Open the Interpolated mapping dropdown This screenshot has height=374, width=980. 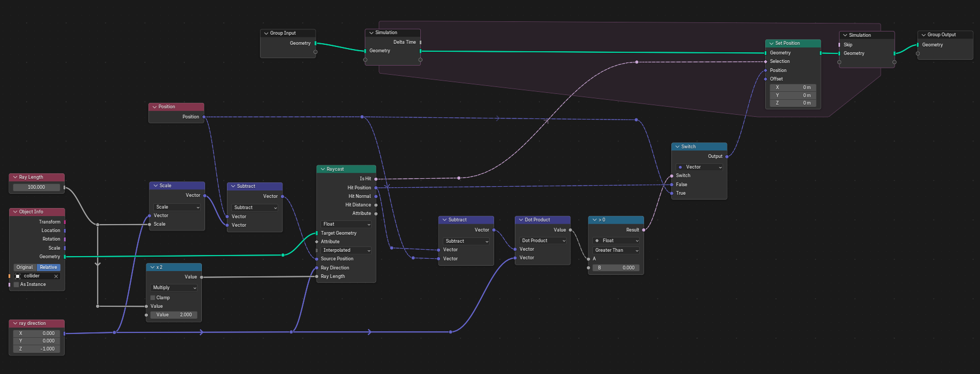pyautogui.click(x=346, y=250)
